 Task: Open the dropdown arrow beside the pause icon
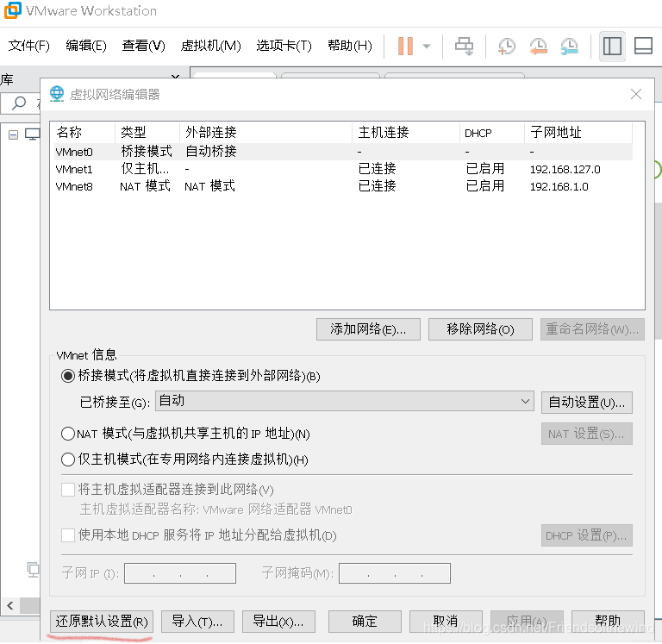[x=427, y=46]
